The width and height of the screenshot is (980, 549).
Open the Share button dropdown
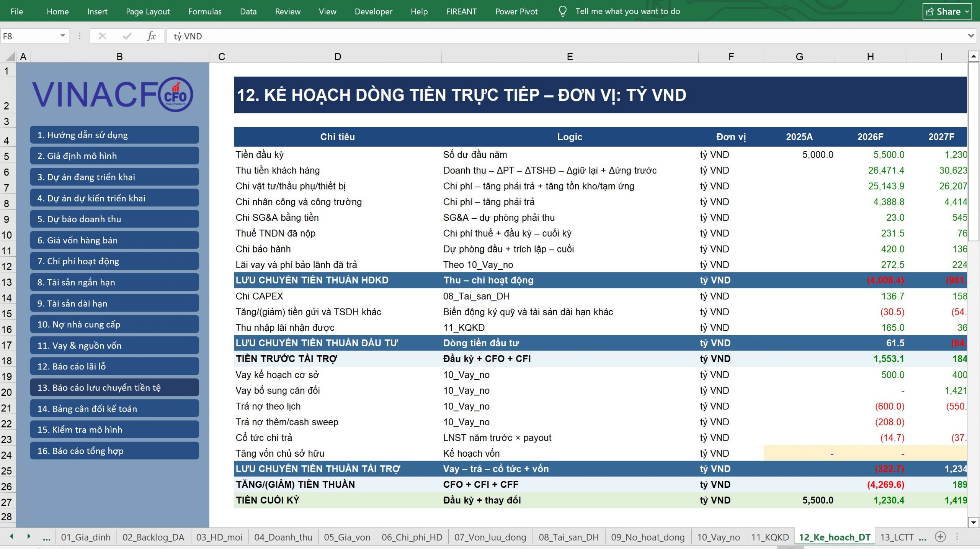967,11
